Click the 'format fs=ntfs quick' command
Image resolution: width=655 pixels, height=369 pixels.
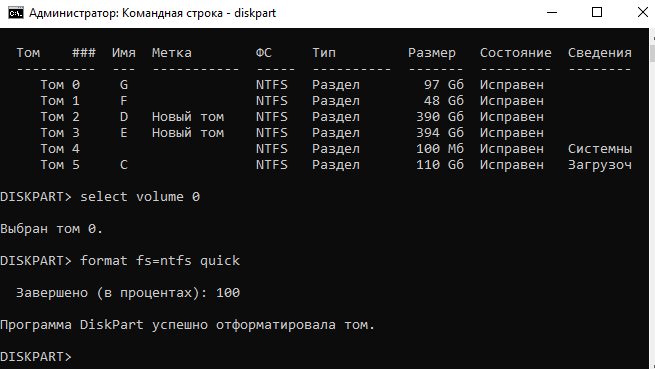(160, 261)
